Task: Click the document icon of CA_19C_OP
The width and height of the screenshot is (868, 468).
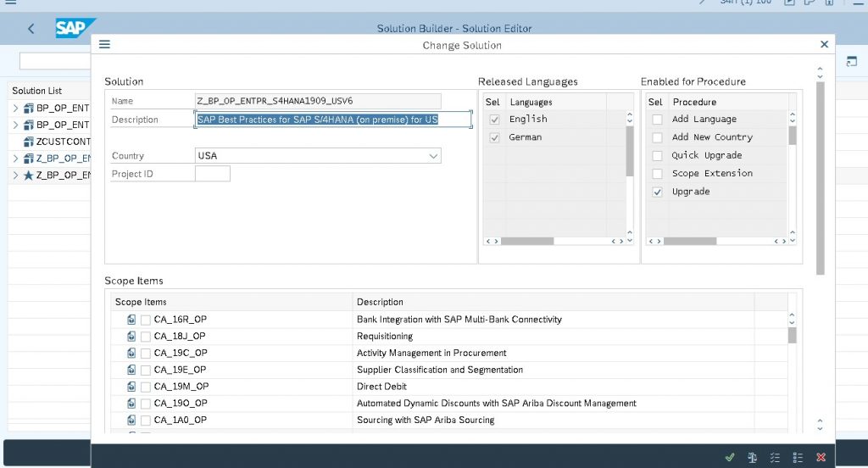Action: pyautogui.click(x=131, y=353)
